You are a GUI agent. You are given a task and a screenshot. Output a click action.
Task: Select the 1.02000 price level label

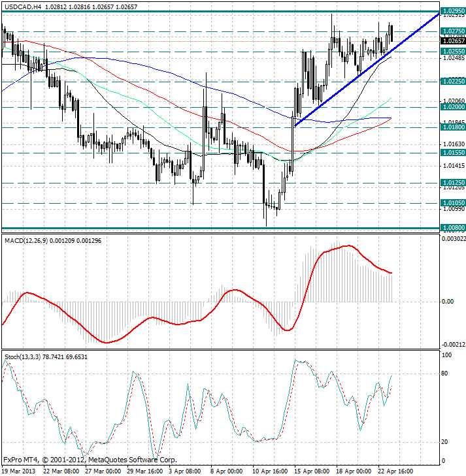coord(453,107)
